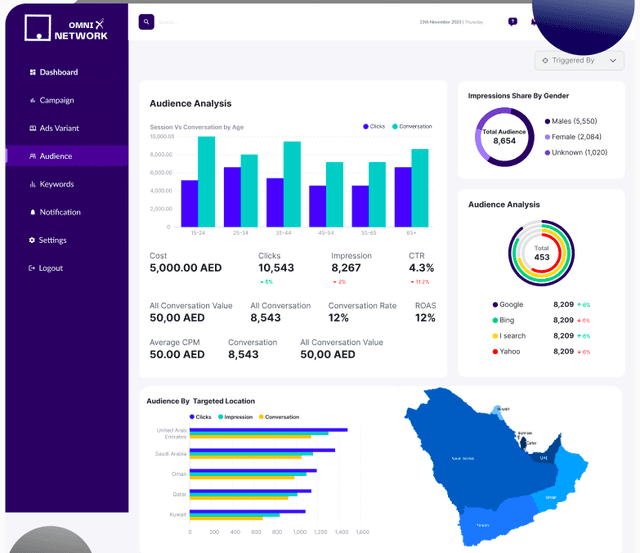Click the Settings gear icon
Image resolution: width=640 pixels, height=553 pixels.
[x=32, y=240]
